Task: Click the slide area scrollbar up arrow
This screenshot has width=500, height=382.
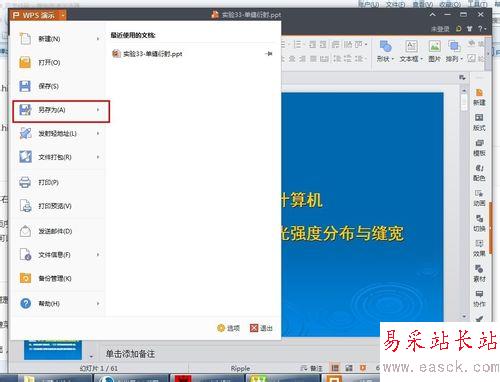Action: tap(464, 90)
